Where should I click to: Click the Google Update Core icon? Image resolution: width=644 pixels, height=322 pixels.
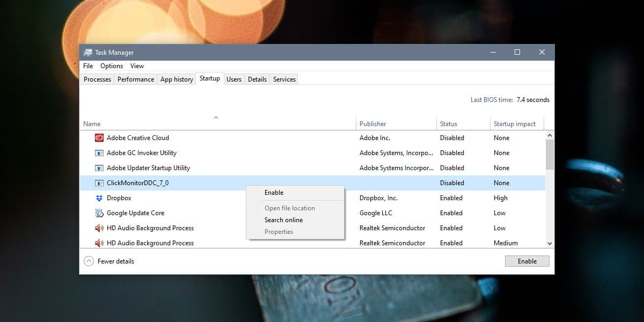click(99, 213)
